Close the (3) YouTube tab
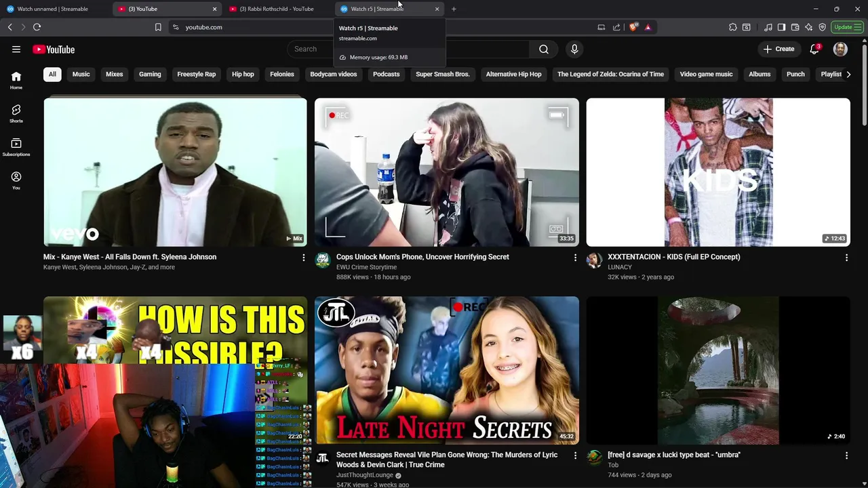The image size is (868, 488). coord(214,9)
